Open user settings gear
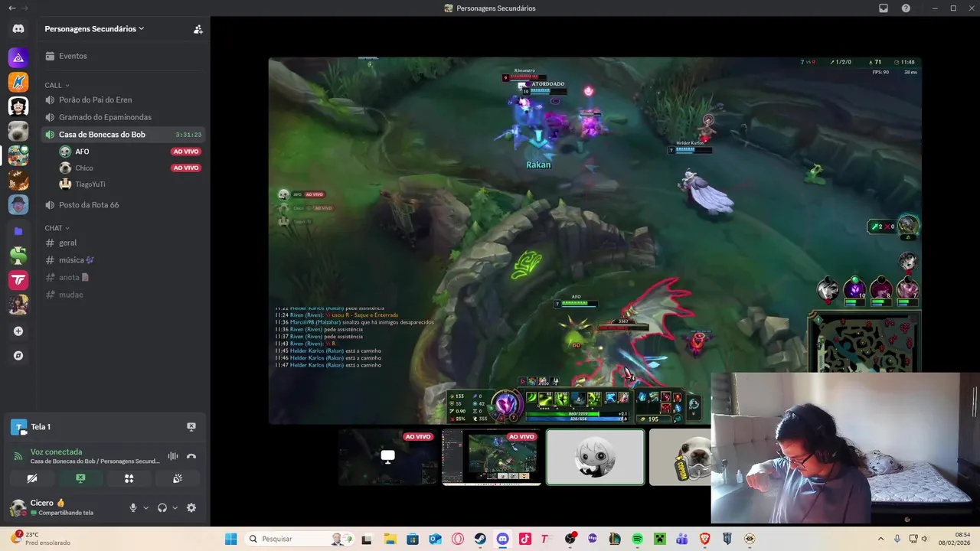The width and height of the screenshot is (980, 551). click(x=191, y=507)
